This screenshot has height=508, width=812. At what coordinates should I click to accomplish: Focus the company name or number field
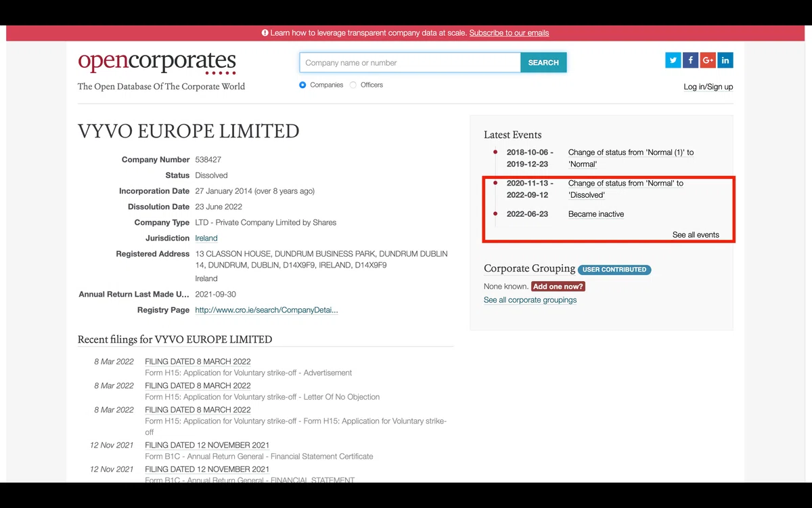click(410, 62)
